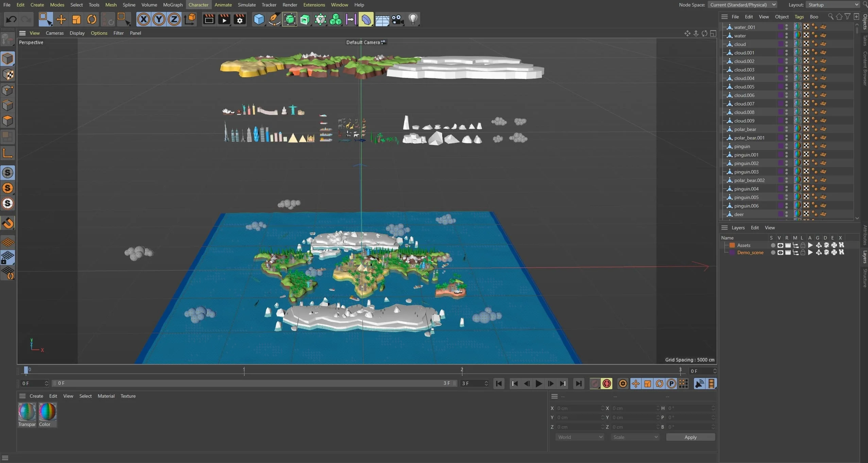
Task: Select the Rotate tool
Action: click(x=91, y=19)
